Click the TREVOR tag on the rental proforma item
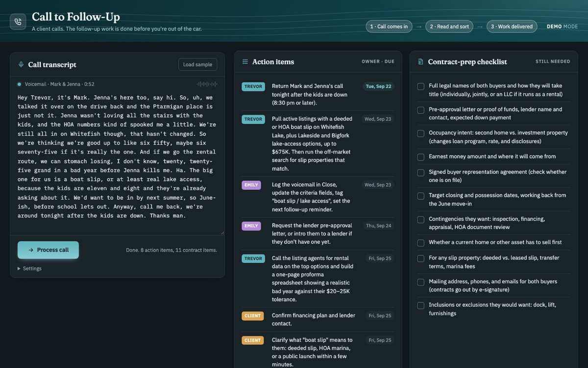 pos(253,259)
